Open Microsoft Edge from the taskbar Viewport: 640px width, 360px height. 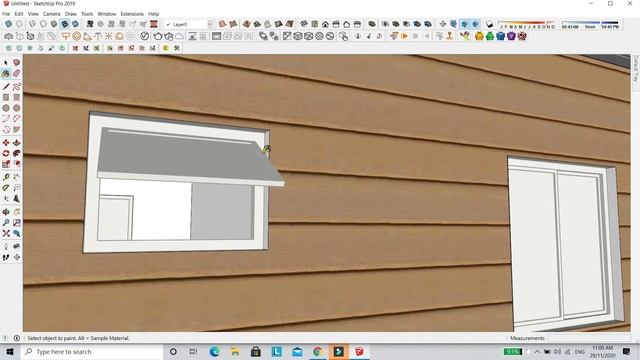click(x=215, y=351)
